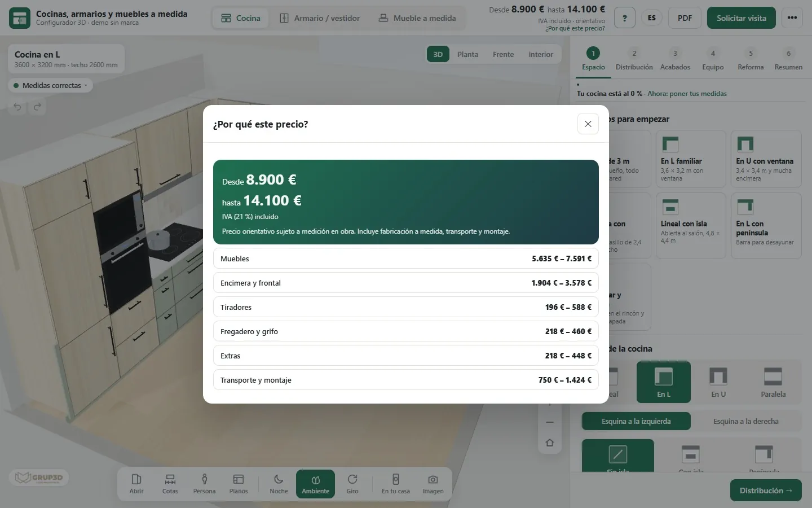Click Ahora: poner tus medidas link
The width and height of the screenshot is (812, 508).
687,94
